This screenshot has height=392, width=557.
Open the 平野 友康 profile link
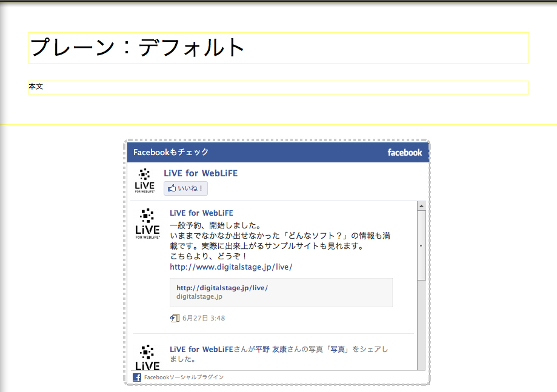(x=271, y=350)
